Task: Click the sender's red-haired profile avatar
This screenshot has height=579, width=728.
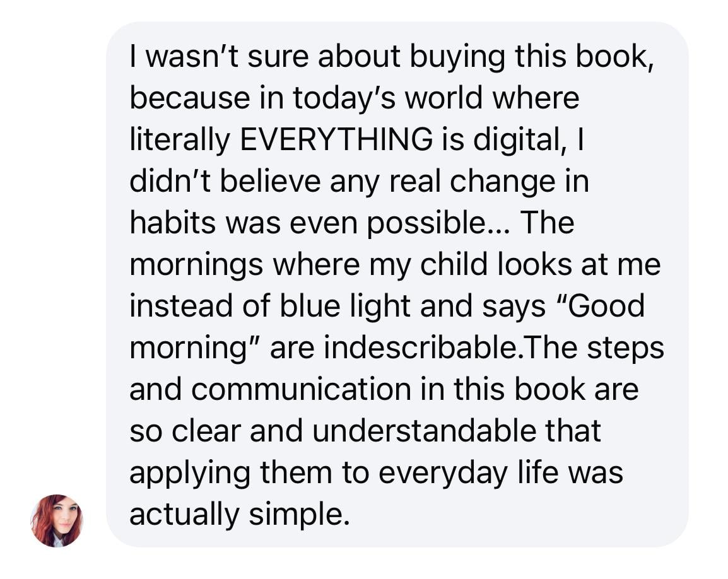Action: pyautogui.click(x=57, y=520)
